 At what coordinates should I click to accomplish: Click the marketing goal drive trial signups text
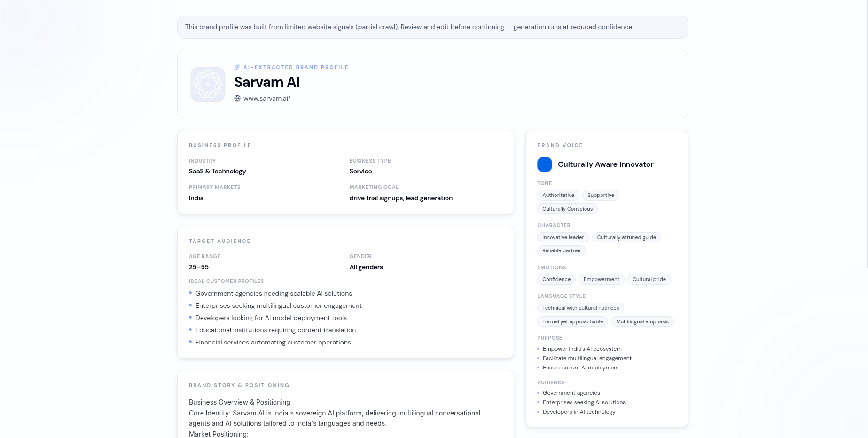click(401, 198)
